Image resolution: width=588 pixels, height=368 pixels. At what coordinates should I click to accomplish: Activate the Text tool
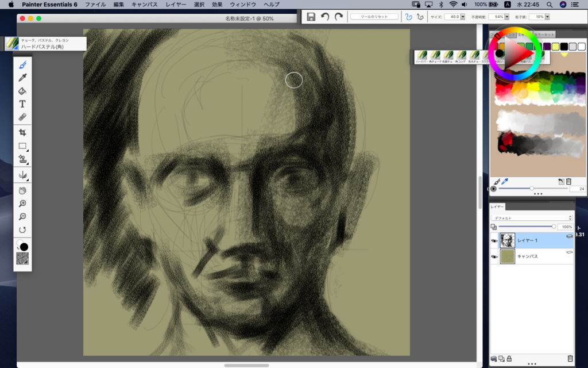(x=22, y=104)
